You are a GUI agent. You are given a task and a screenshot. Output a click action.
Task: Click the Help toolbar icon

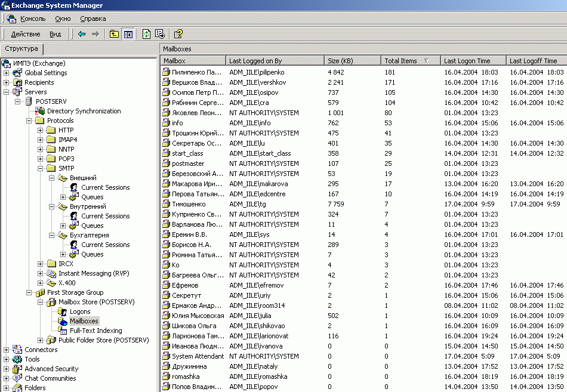click(x=178, y=34)
